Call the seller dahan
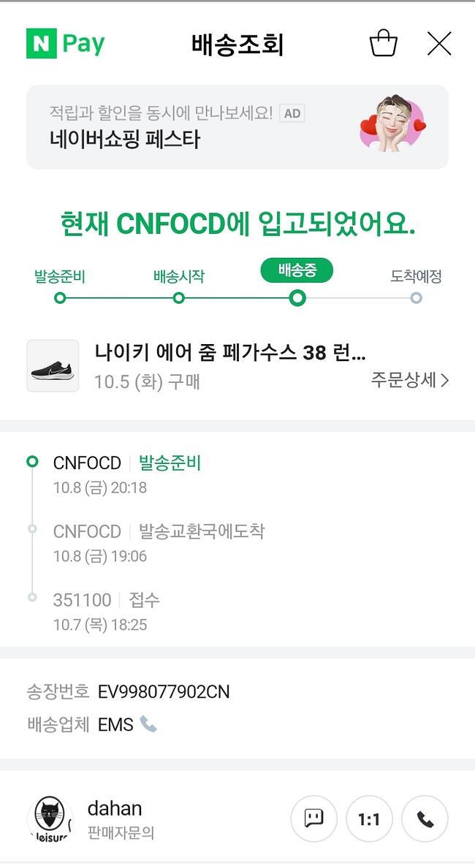Screen dimensions: 475x868 (425, 819)
